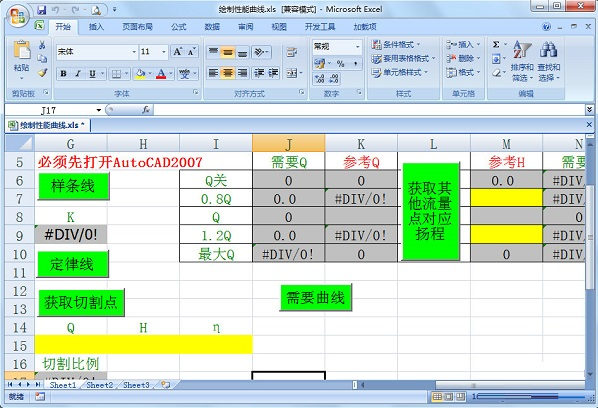This screenshot has width=598, height=408.
Task: Click the Increase Font Size icon
Action: tap(177, 51)
